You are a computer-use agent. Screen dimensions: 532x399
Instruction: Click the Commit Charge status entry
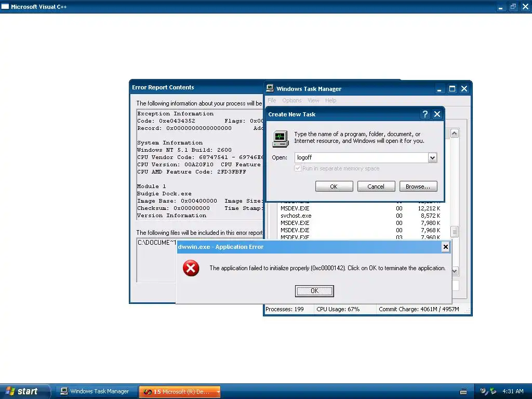coord(419,309)
